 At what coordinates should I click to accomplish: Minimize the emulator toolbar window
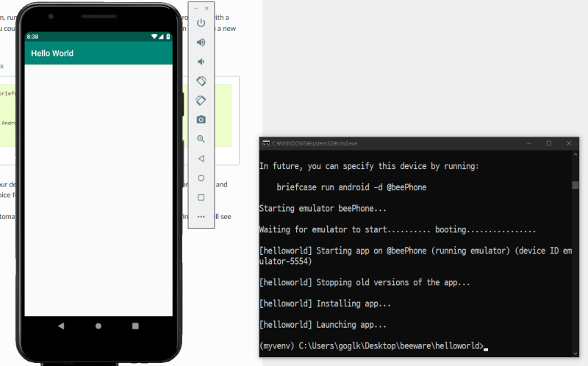[x=195, y=8]
